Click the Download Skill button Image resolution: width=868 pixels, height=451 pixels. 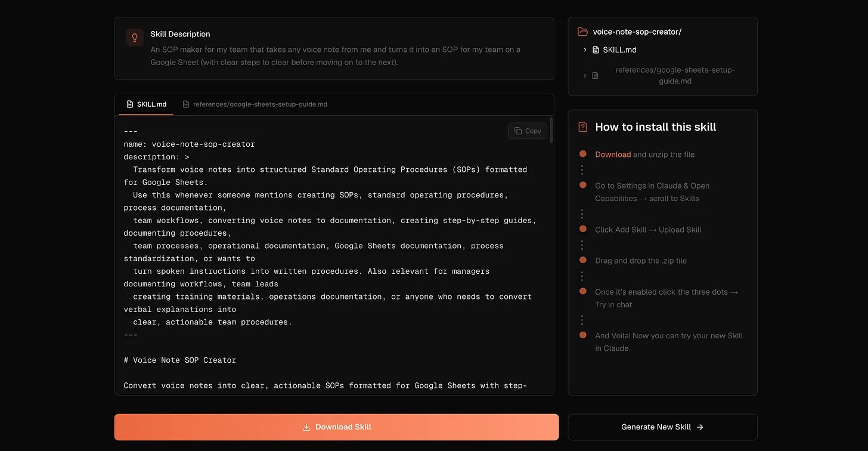[x=336, y=427]
